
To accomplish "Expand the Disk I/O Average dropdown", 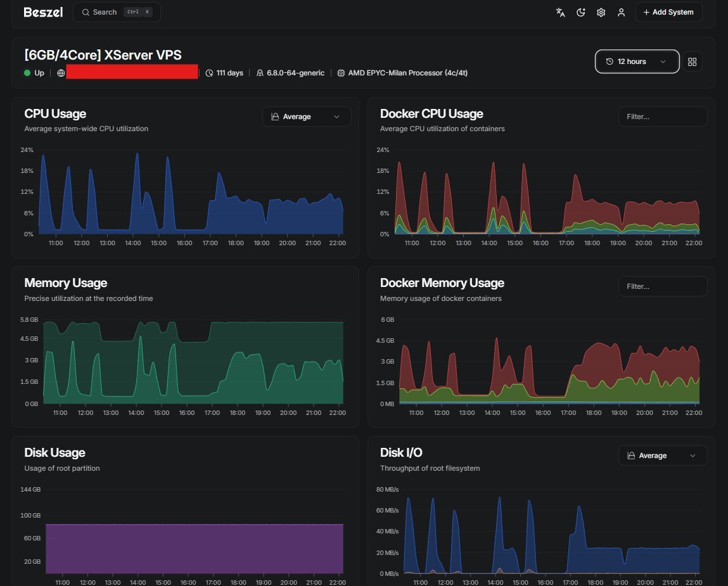I will (x=662, y=455).
